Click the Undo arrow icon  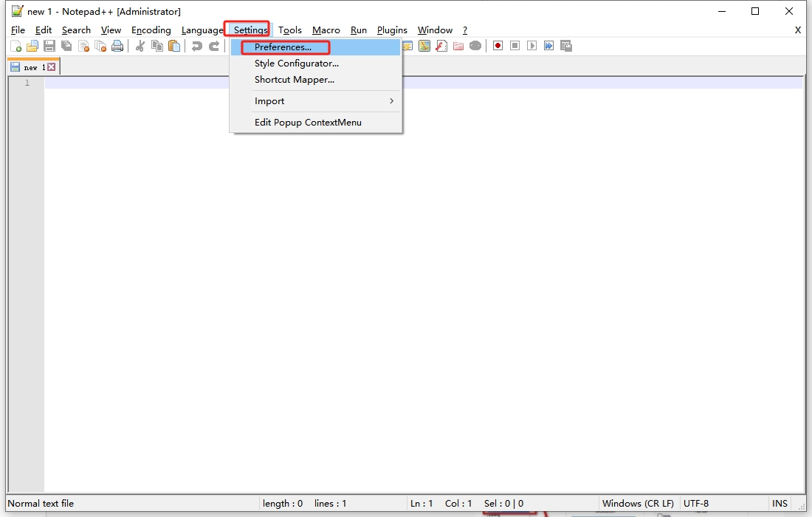[196, 46]
